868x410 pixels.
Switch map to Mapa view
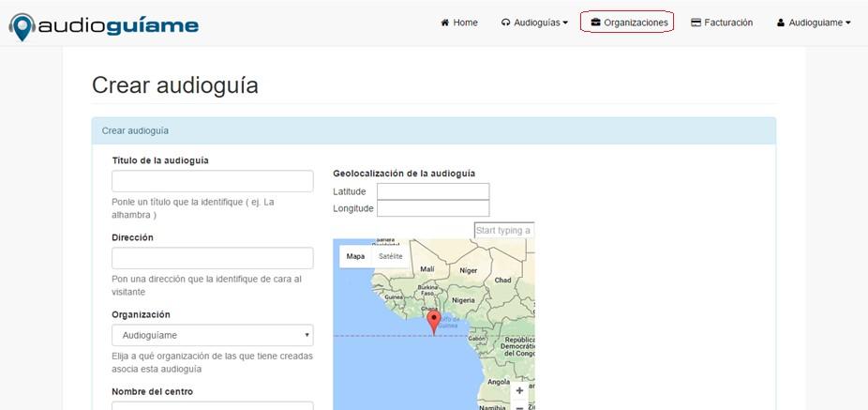pos(355,256)
